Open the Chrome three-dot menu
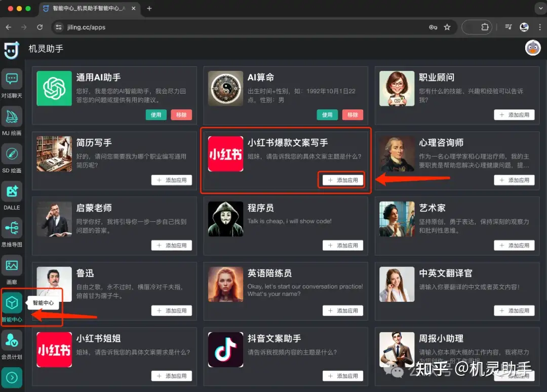The image size is (547, 392). tap(539, 27)
